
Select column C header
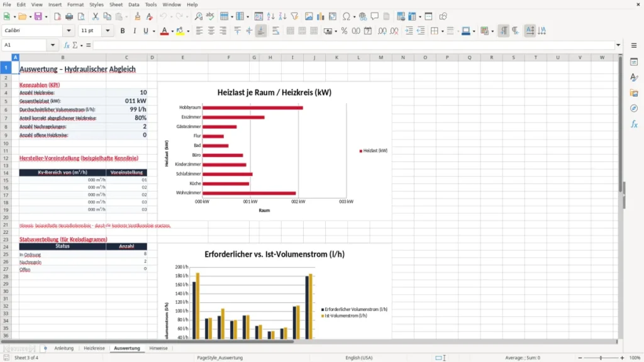point(126,57)
